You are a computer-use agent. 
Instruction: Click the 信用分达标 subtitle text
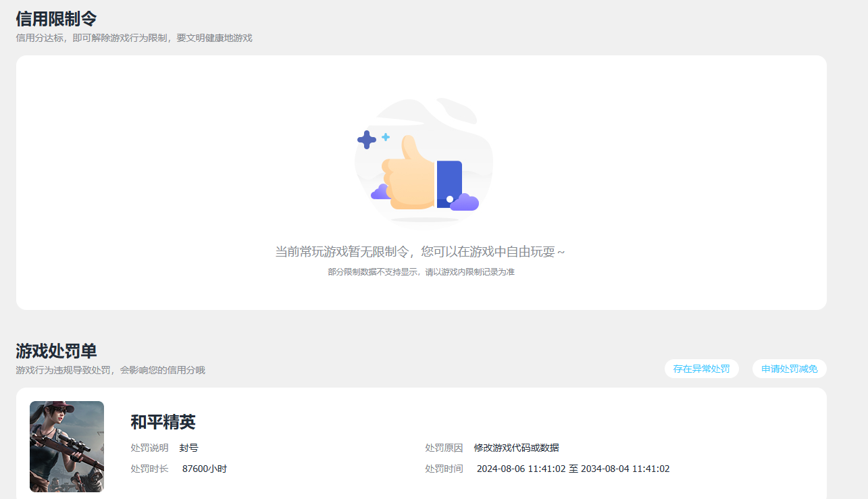point(134,38)
